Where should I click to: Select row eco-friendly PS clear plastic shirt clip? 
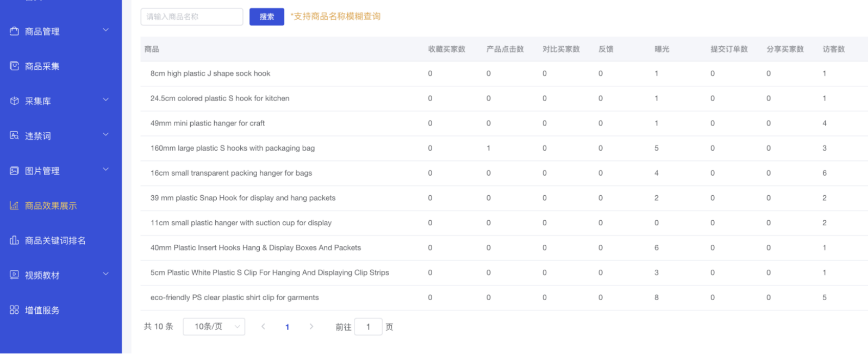(x=504, y=297)
